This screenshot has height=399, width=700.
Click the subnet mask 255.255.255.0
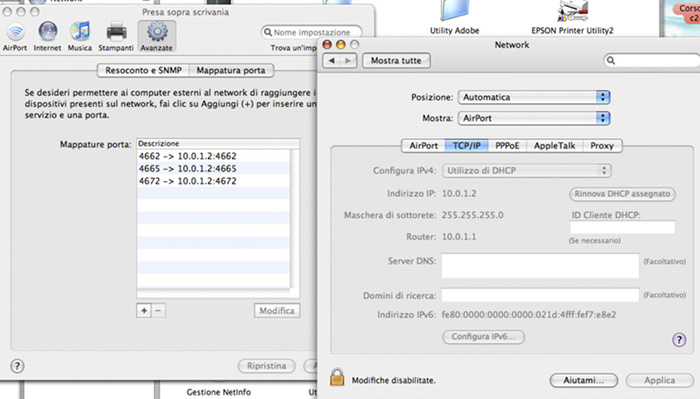(x=472, y=215)
